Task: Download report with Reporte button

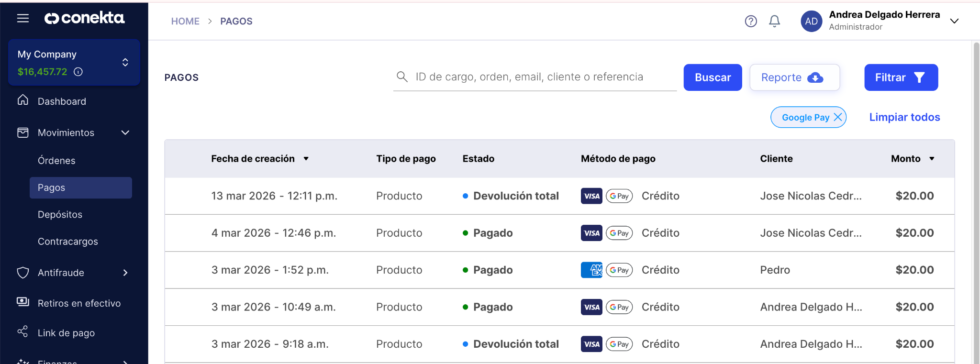Action: [794, 77]
